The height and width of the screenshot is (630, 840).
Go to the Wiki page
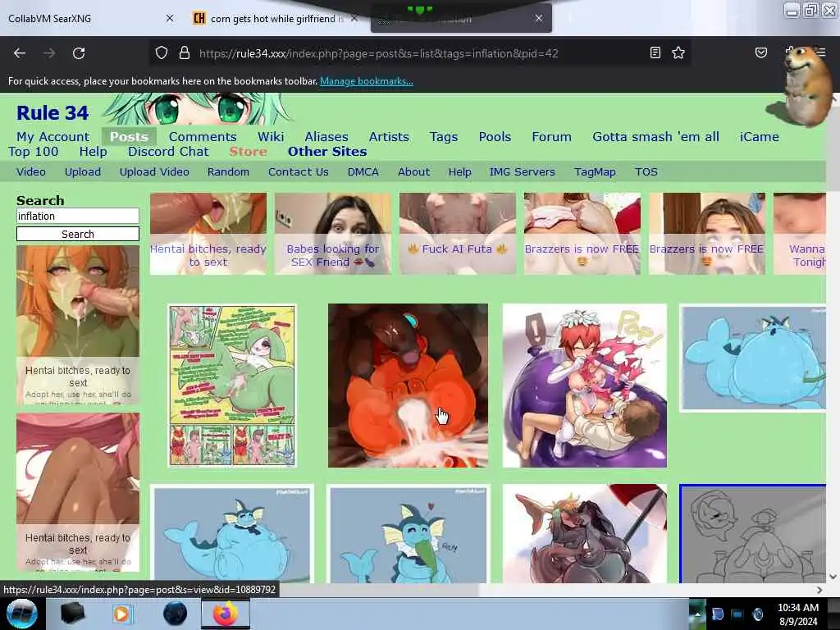pyautogui.click(x=271, y=137)
